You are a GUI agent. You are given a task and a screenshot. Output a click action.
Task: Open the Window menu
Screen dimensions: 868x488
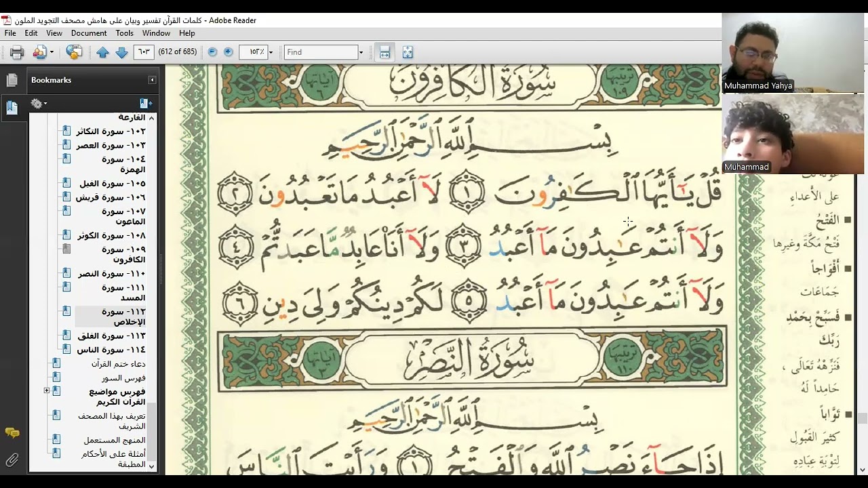coord(156,33)
